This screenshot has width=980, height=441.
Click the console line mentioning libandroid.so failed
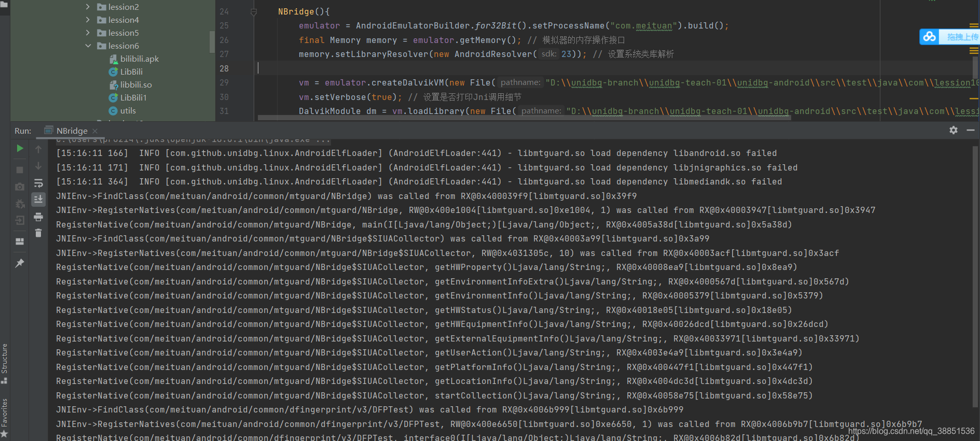[417, 153]
